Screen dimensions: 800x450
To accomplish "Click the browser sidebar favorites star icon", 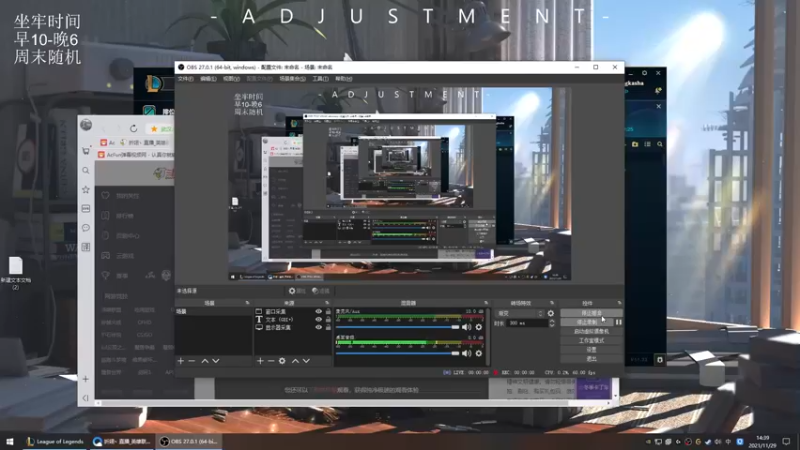I will (86, 190).
